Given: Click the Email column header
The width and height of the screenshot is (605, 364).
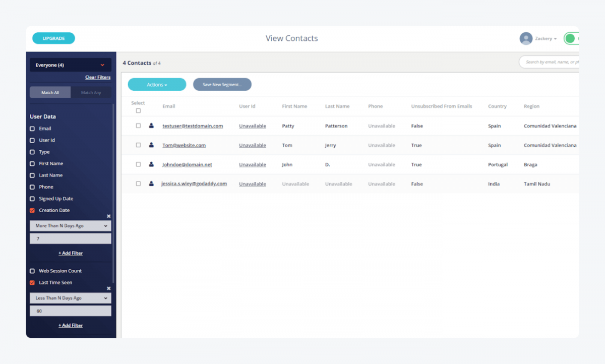Looking at the screenshot, I should pos(169,106).
